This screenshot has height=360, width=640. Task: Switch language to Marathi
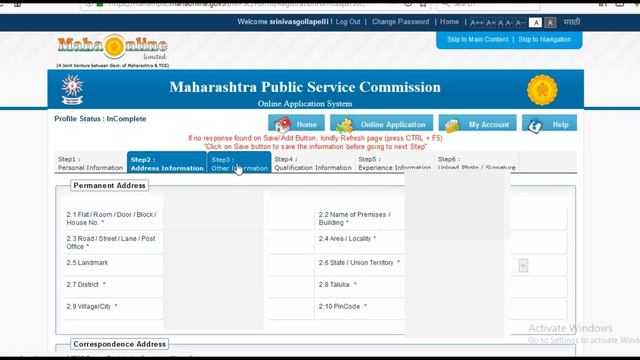tap(571, 22)
